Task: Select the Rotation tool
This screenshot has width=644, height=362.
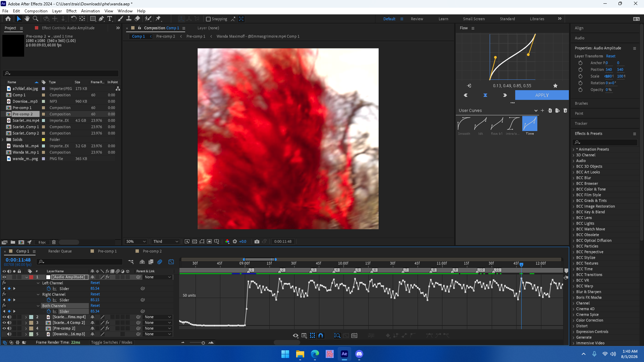Action: [x=74, y=19]
